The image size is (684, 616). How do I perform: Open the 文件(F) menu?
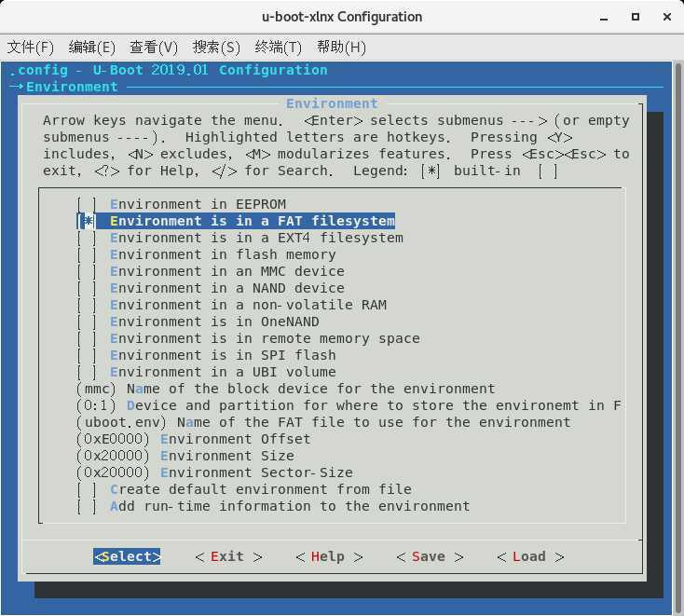pos(30,48)
